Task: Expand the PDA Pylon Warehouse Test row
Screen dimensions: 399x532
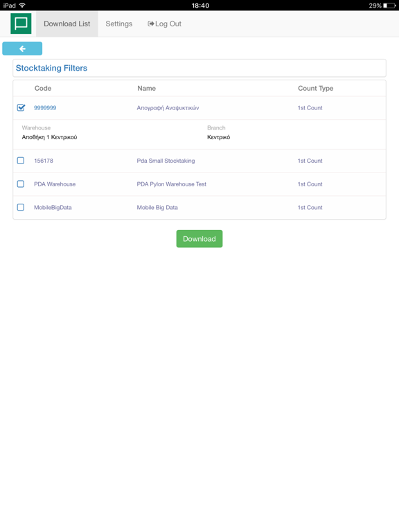Action: [x=199, y=184]
